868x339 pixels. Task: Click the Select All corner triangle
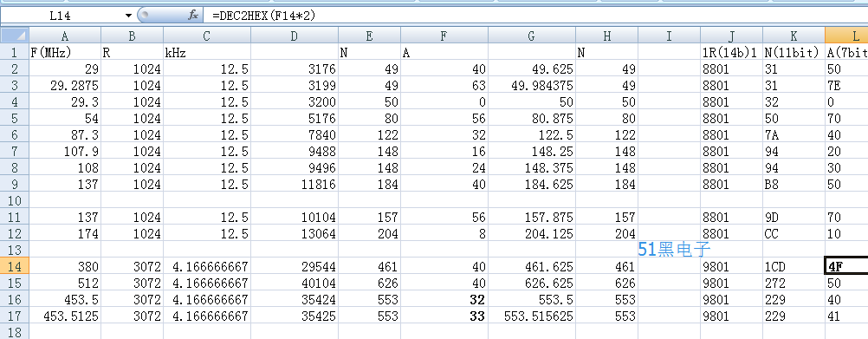(14, 36)
